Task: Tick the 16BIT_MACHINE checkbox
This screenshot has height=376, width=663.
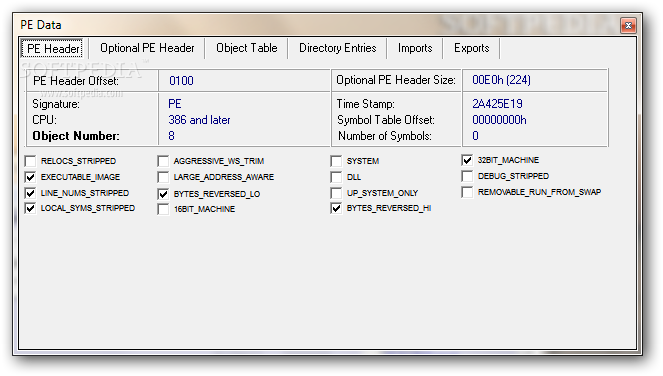Action: pos(163,209)
